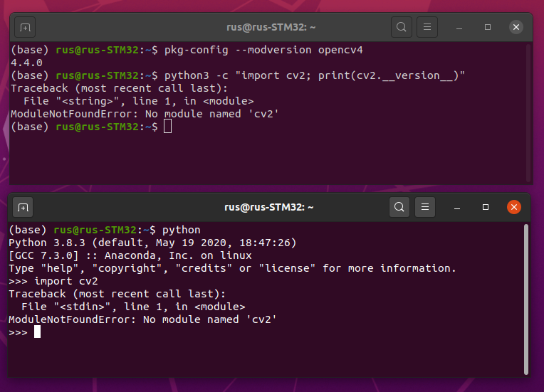This screenshot has width=544, height=392.
Task: Click 'Traceback (most recent call last):' in bottom terminal
Action: click(x=117, y=294)
